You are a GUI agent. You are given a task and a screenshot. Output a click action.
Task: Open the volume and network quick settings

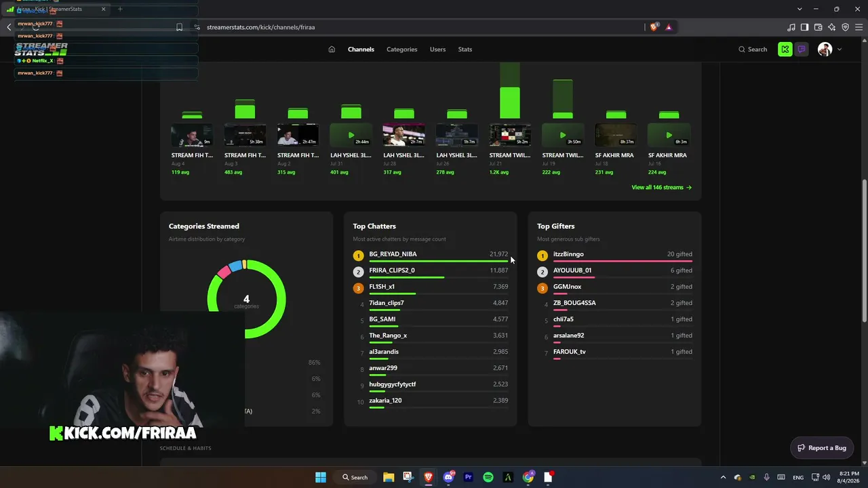click(x=820, y=477)
